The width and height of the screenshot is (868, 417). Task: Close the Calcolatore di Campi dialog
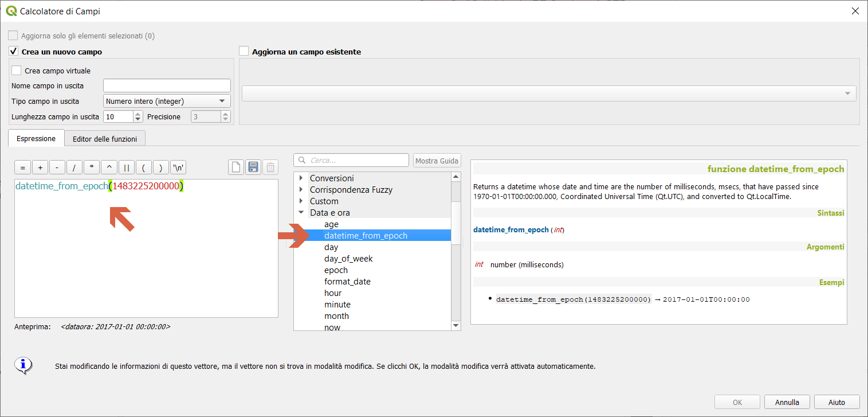tap(855, 11)
